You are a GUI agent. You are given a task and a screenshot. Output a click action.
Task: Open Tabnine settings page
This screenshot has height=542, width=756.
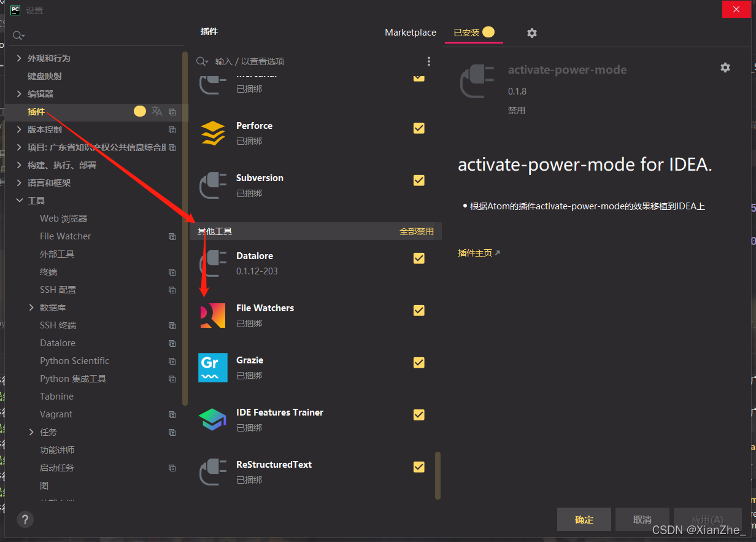(56, 397)
